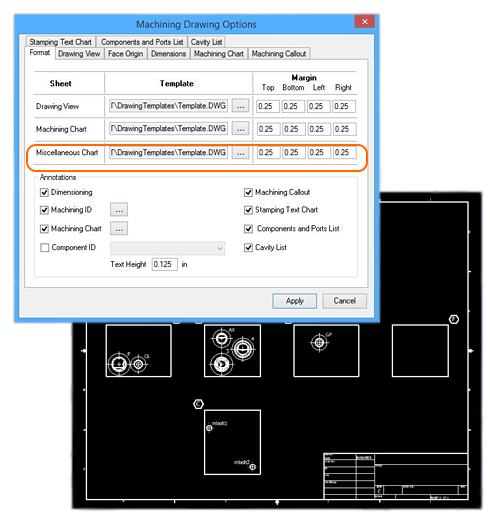490x522 pixels.
Task: Open Machining Chart annotation settings button
Action: pyautogui.click(x=119, y=229)
